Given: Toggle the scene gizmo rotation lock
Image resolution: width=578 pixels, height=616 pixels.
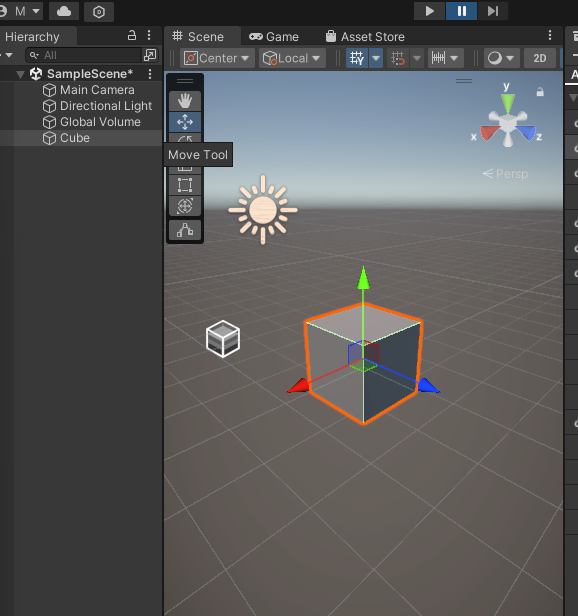Looking at the screenshot, I should coord(540,92).
